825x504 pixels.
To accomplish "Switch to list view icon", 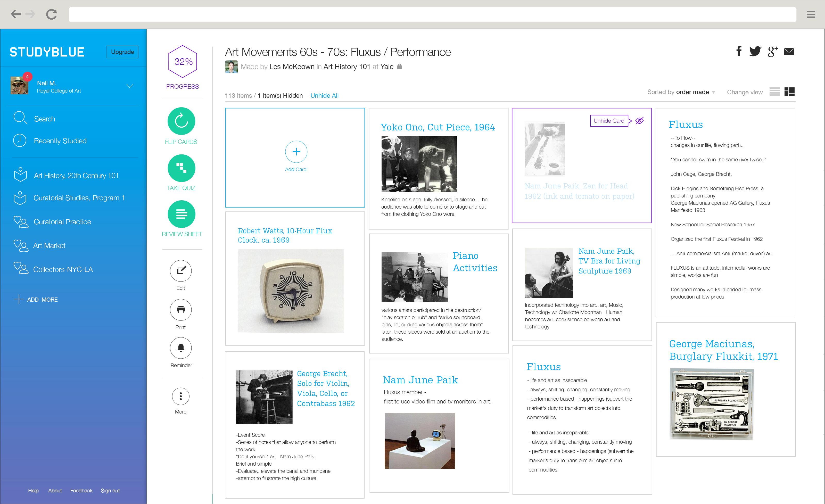I will (x=774, y=92).
